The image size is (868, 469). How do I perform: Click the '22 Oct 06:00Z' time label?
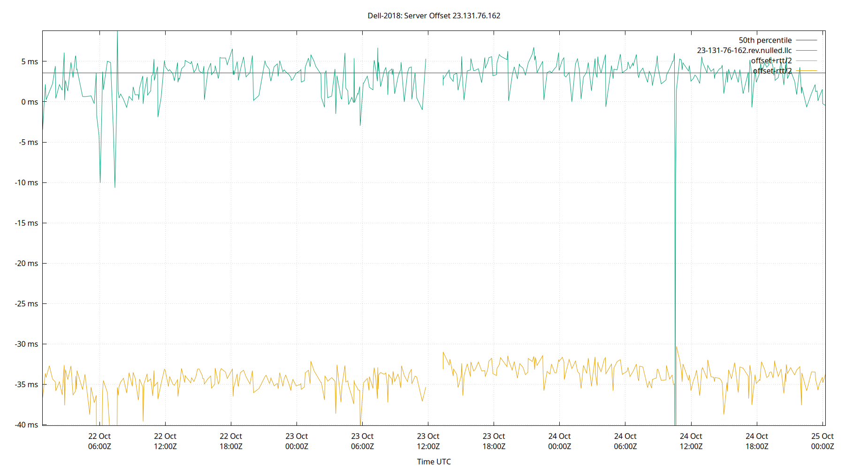click(x=99, y=441)
